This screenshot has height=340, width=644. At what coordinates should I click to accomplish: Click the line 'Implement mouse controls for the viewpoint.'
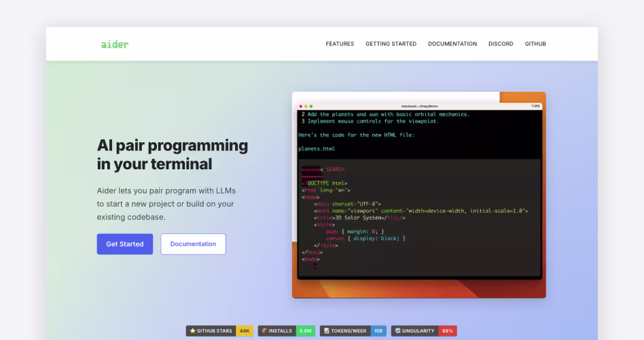click(374, 121)
